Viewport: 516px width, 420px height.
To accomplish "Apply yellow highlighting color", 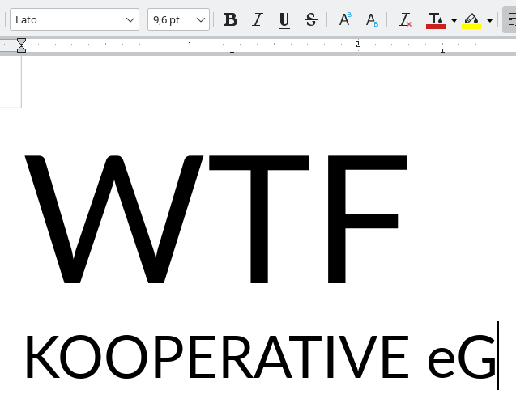I will coord(471,20).
